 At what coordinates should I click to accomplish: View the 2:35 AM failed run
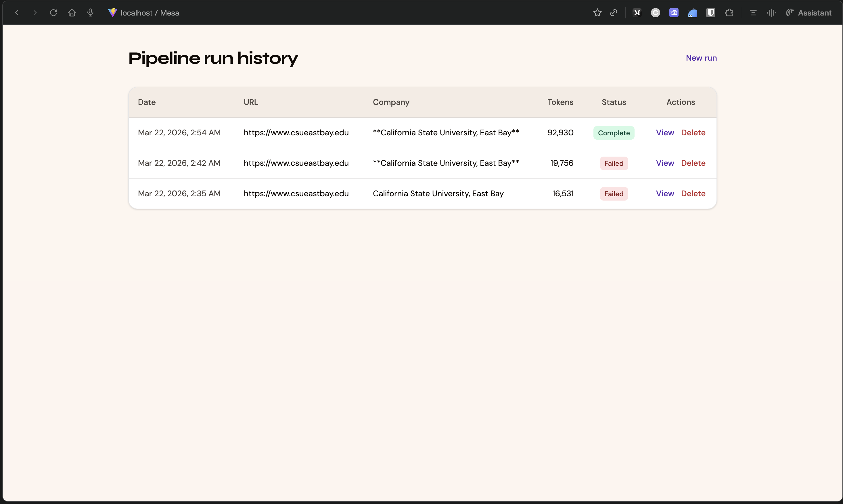[665, 194]
